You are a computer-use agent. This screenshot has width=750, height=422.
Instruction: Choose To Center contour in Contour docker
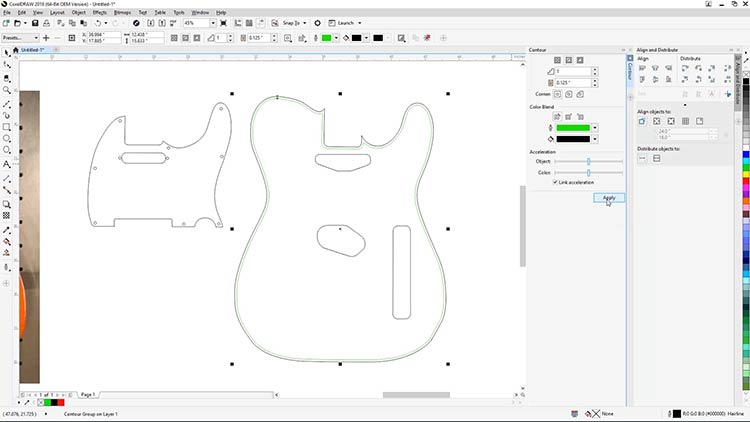click(557, 60)
